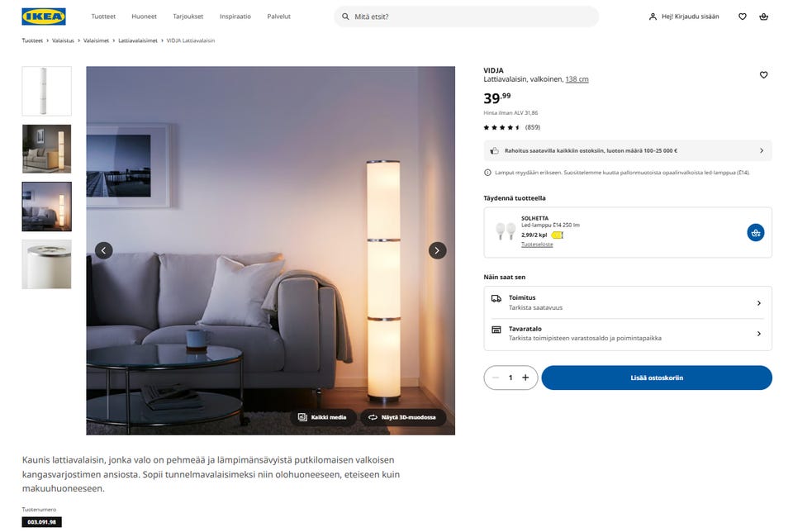Open the Kaikki media gallery button

323,417
